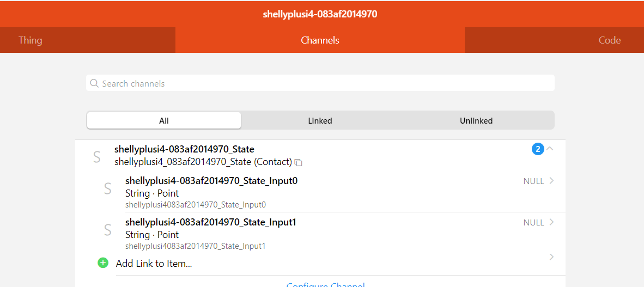Show all channels filter
The height and width of the screenshot is (287, 644).
pyautogui.click(x=164, y=121)
